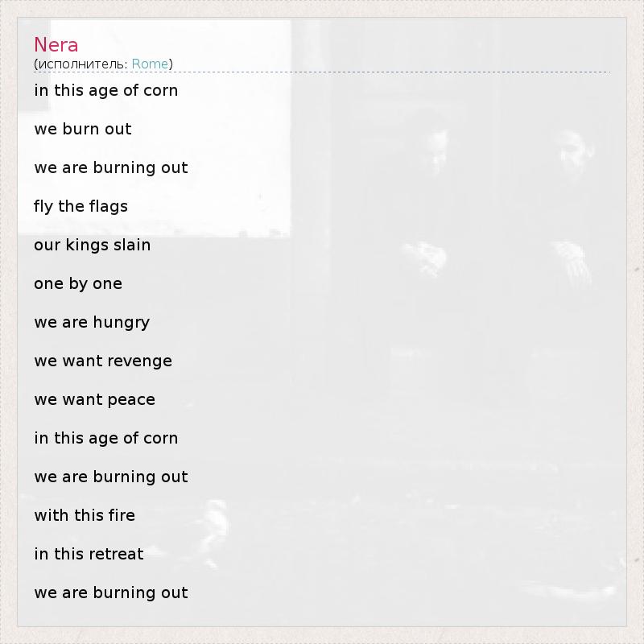Viewport: 644px width, 644px height.
Task: Click the исполнитель label text
Action: (82, 64)
